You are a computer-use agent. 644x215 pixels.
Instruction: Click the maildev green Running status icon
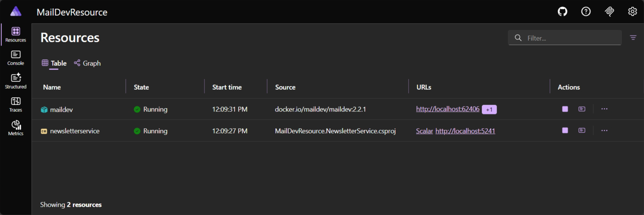137,109
